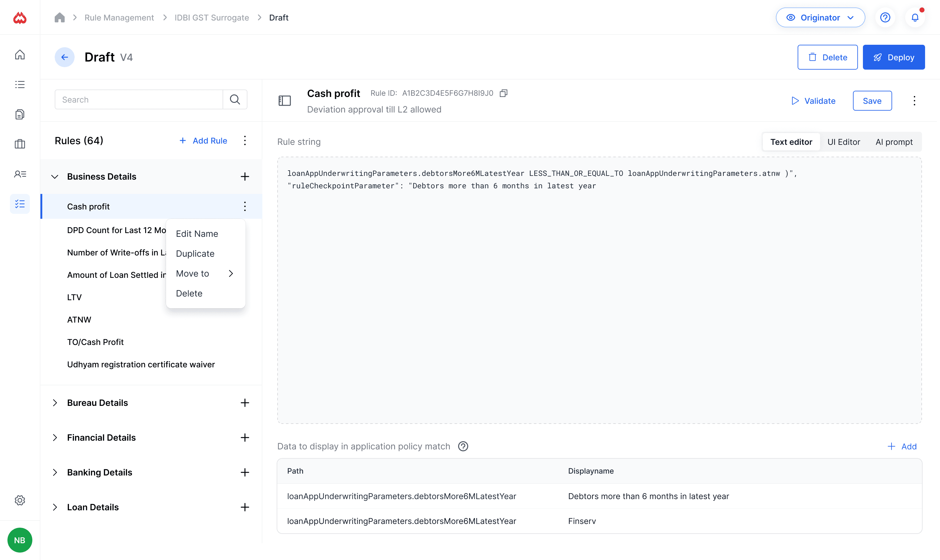Click the home breadcrumb icon
Screen dimensions: 940x560
click(60, 18)
